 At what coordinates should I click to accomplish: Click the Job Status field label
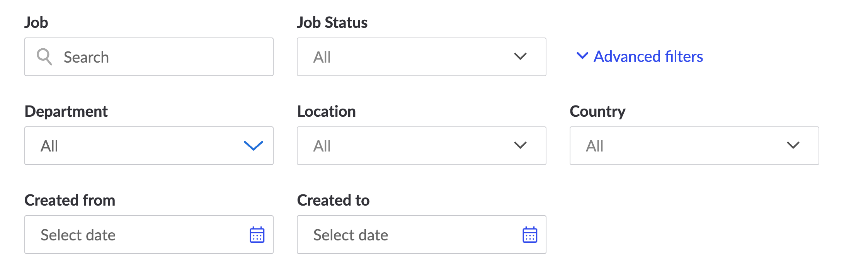click(x=332, y=22)
